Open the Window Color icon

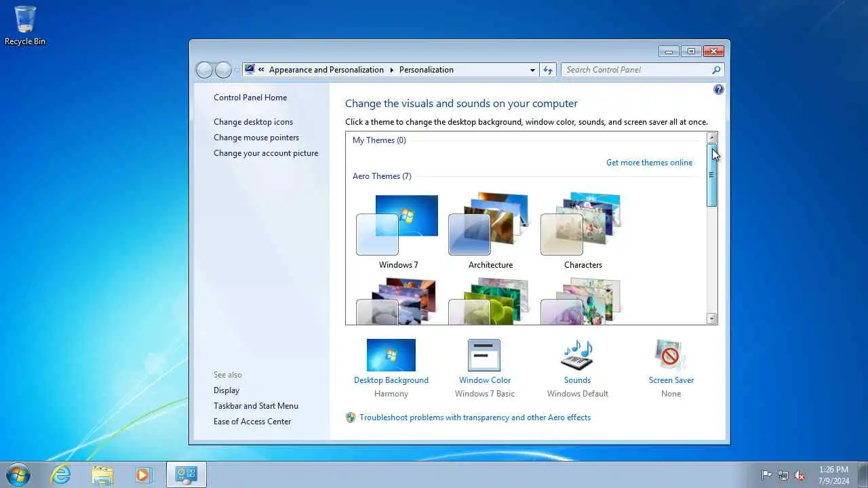click(484, 355)
